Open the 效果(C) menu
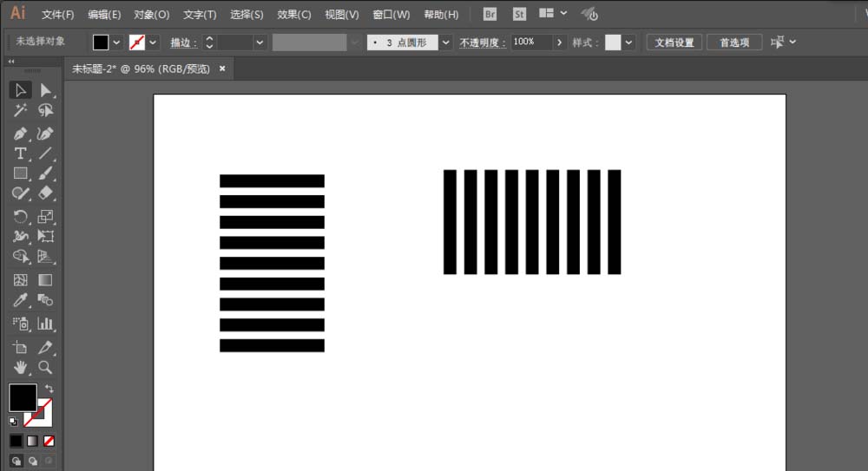The width and height of the screenshot is (868, 471). [293, 15]
